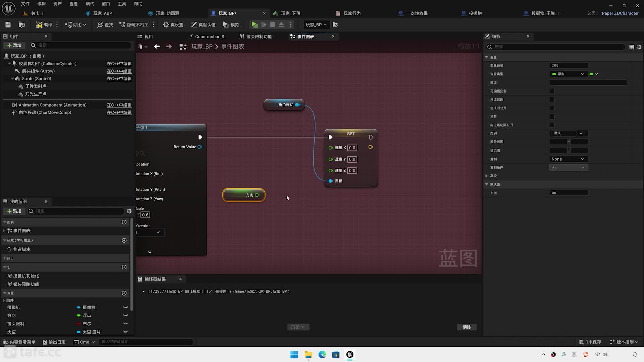
Task: Click the frame skip button beside play
Action: (x=264, y=25)
